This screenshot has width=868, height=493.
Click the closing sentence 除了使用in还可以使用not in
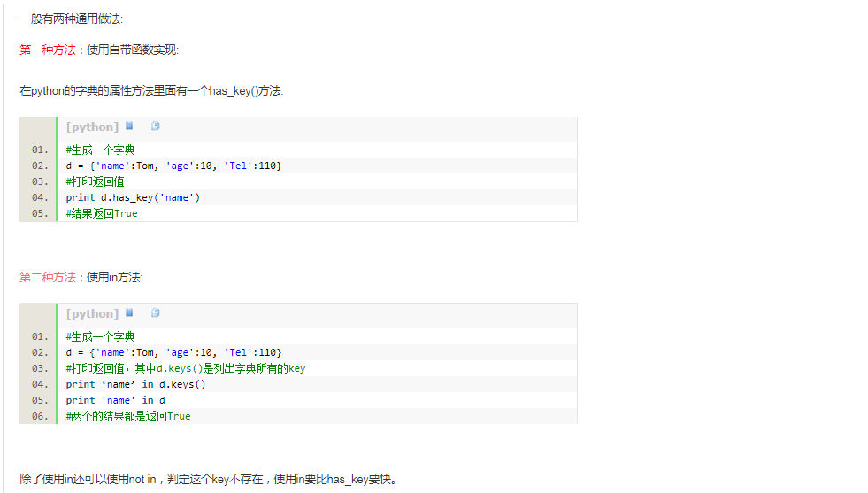209,479
